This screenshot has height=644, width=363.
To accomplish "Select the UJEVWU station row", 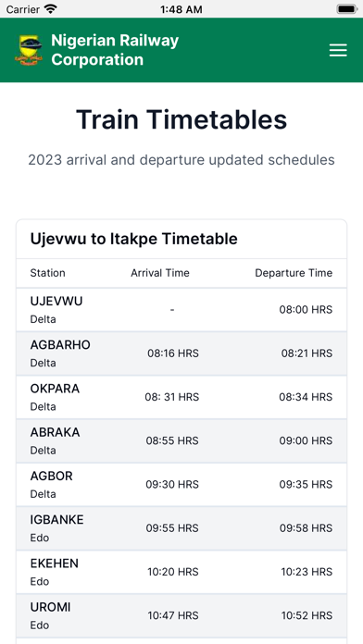I will (181, 310).
